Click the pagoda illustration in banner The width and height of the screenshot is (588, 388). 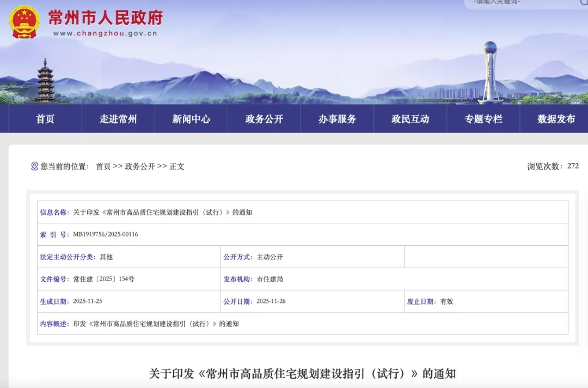pos(46,81)
